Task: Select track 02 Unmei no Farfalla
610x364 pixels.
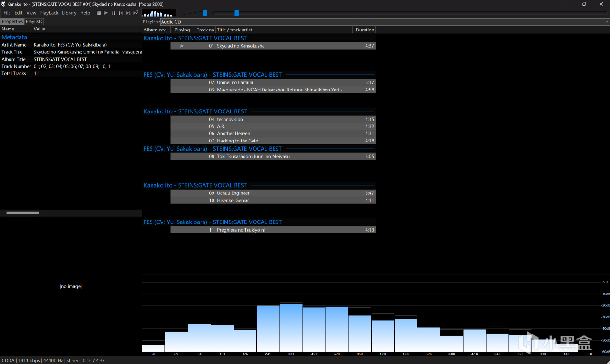Action: tap(273, 82)
